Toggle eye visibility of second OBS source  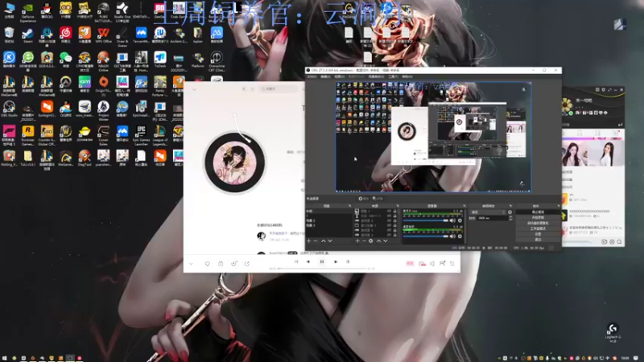point(390,216)
